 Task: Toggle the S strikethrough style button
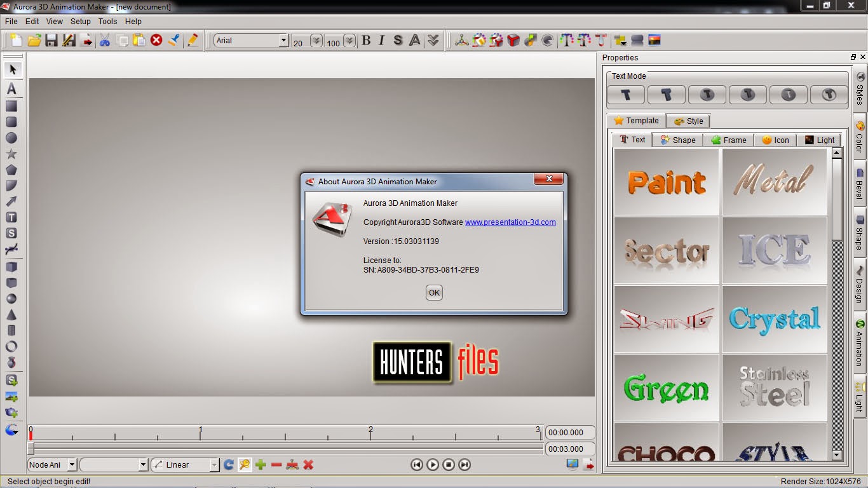[x=398, y=41]
